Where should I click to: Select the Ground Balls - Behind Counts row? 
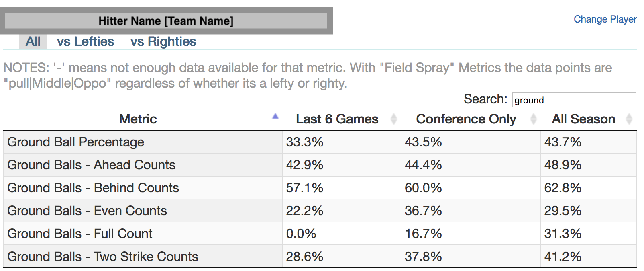[x=320, y=188]
